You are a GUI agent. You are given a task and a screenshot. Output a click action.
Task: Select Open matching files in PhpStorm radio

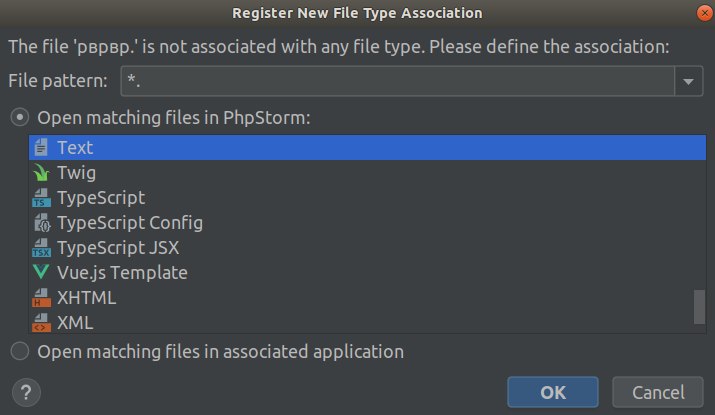20,118
